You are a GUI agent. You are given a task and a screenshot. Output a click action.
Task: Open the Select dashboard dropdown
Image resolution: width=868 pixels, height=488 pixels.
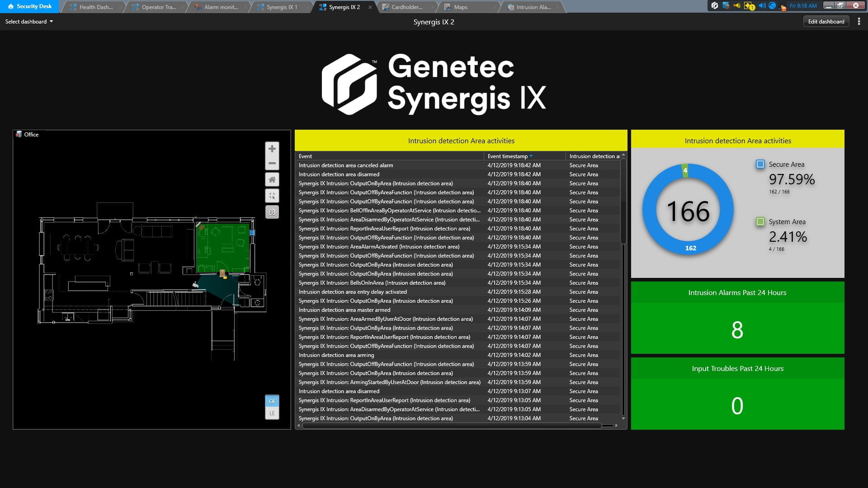click(28, 21)
